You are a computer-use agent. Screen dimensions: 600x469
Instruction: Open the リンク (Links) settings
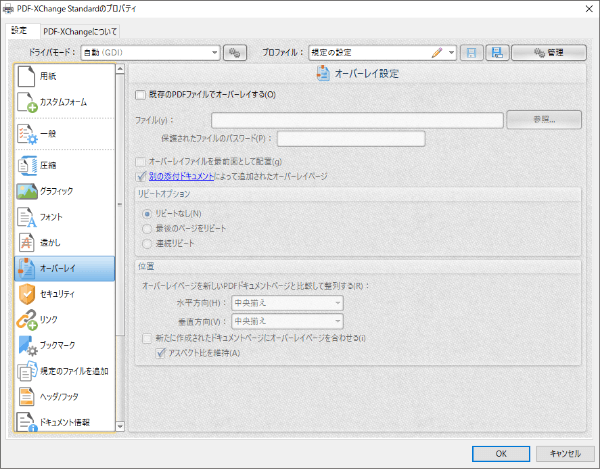click(64, 320)
